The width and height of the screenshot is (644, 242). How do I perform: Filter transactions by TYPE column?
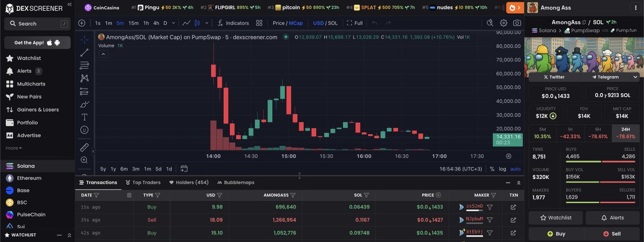pyautogui.click(x=159, y=195)
